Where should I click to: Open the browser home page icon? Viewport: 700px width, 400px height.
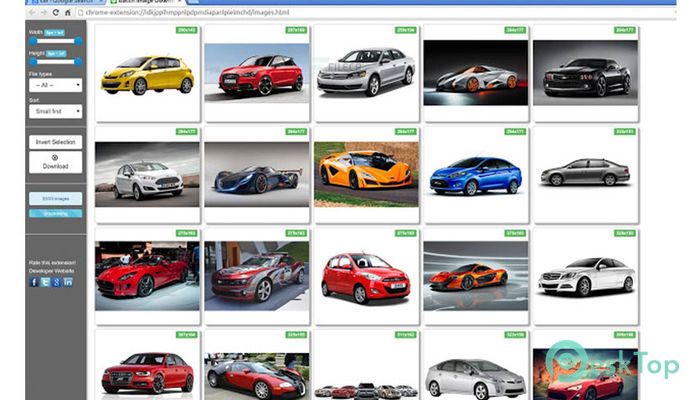(x=67, y=12)
